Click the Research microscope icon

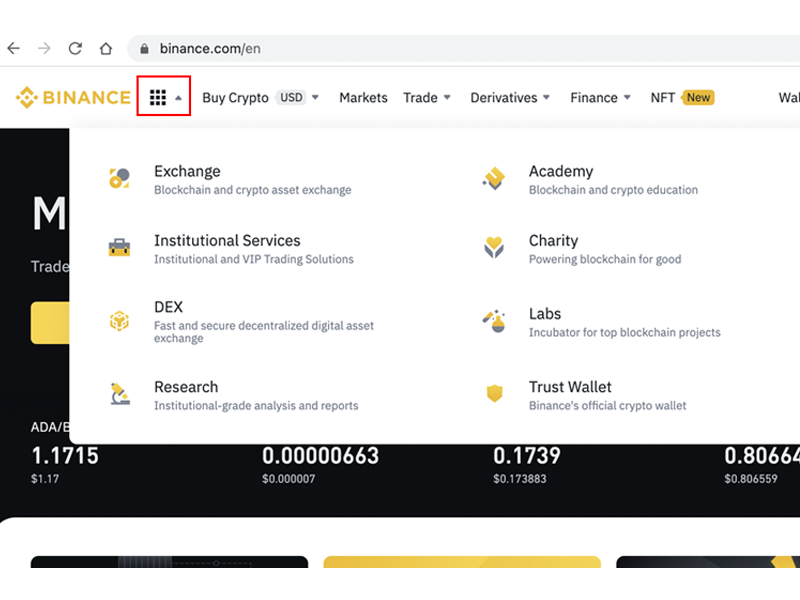(120, 394)
